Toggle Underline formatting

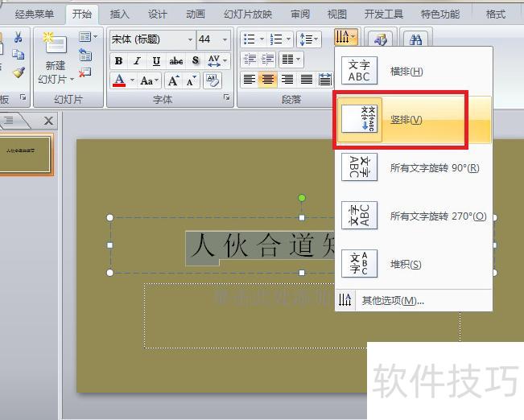[156, 61]
